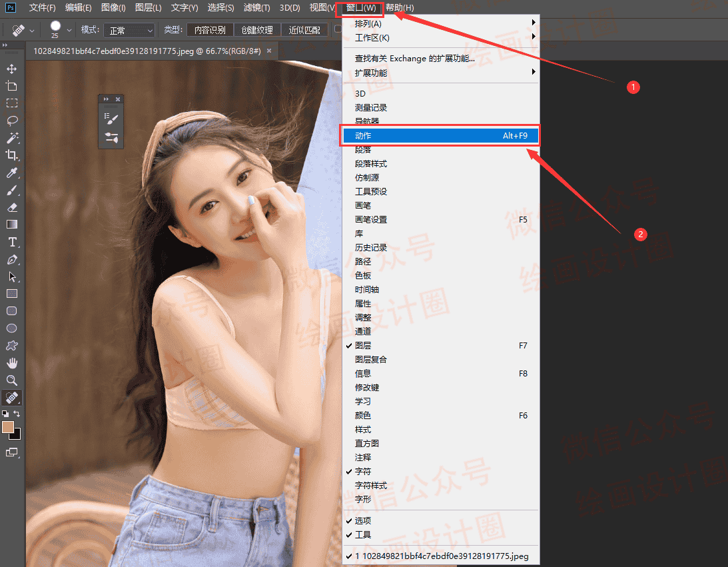Open the 通道 panel

440,331
